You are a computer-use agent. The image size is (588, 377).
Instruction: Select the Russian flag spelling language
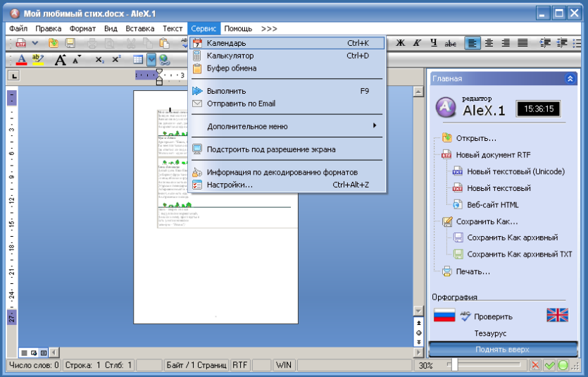[444, 315]
